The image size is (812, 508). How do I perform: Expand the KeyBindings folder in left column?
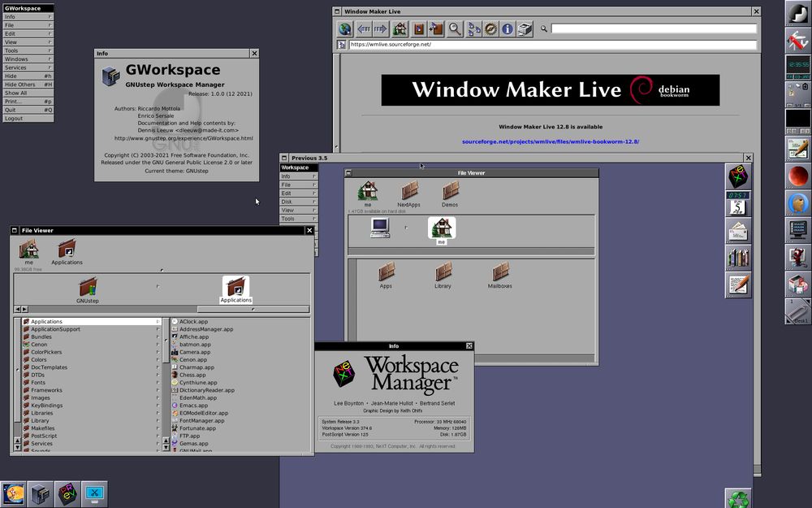(x=158, y=406)
